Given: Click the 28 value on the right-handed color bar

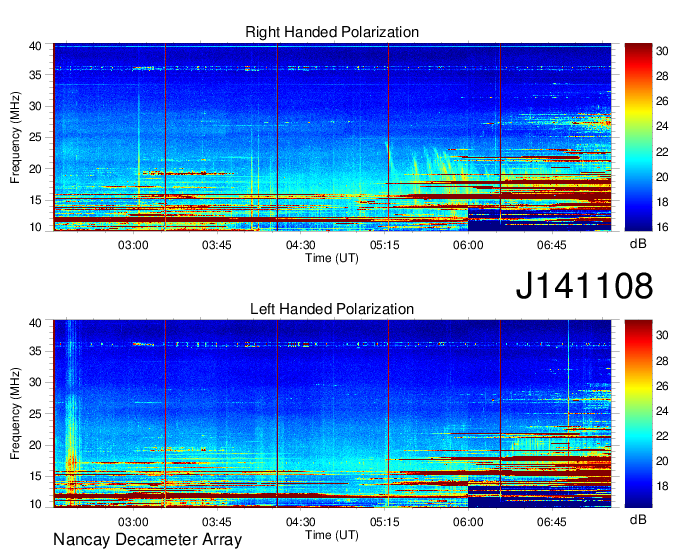Looking at the screenshot, I should (662, 76).
